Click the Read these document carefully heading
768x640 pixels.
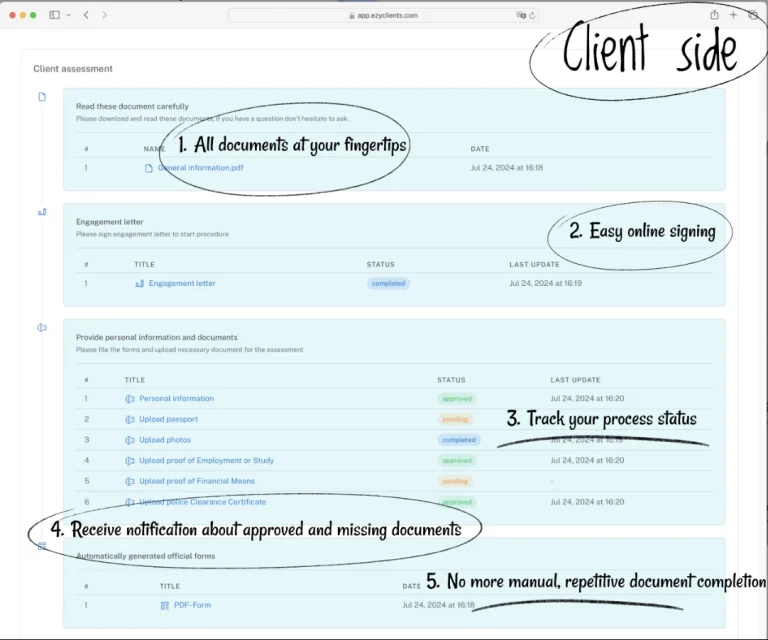pos(132,106)
